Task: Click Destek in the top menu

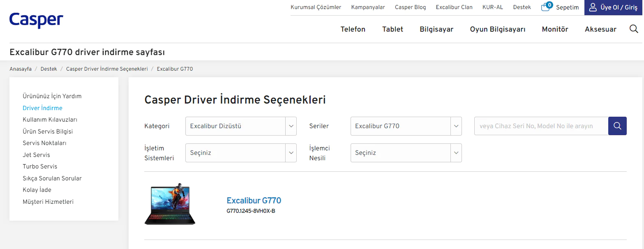Action: [522, 7]
